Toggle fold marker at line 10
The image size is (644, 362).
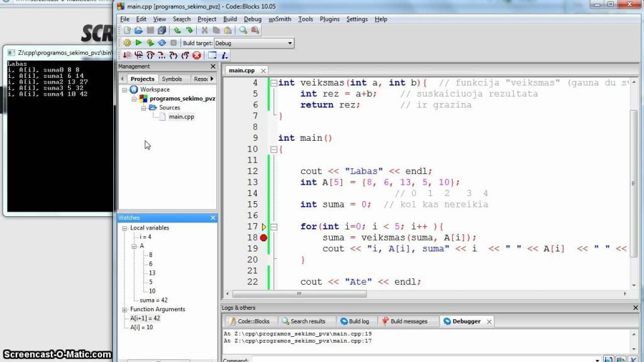pyautogui.click(x=274, y=150)
